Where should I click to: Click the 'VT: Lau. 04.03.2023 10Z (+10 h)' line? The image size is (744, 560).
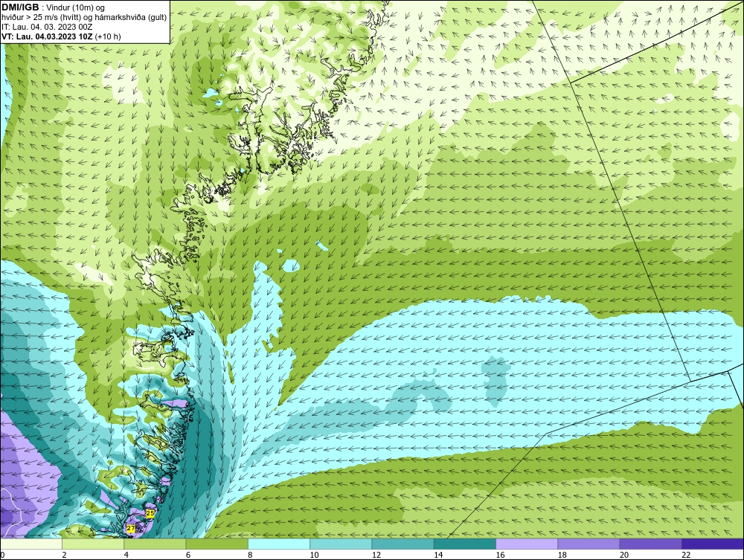coord(61,36)
